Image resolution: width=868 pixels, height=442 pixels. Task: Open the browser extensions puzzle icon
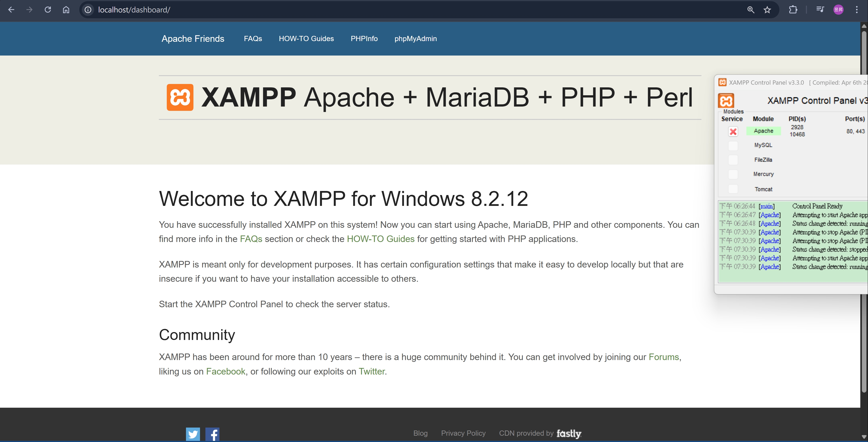pos(793,10)
